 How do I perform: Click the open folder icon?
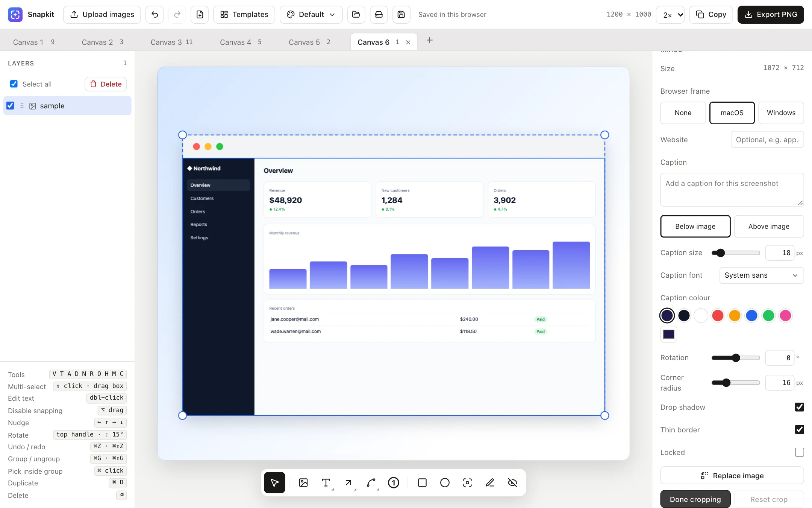[x=356, y=14]
